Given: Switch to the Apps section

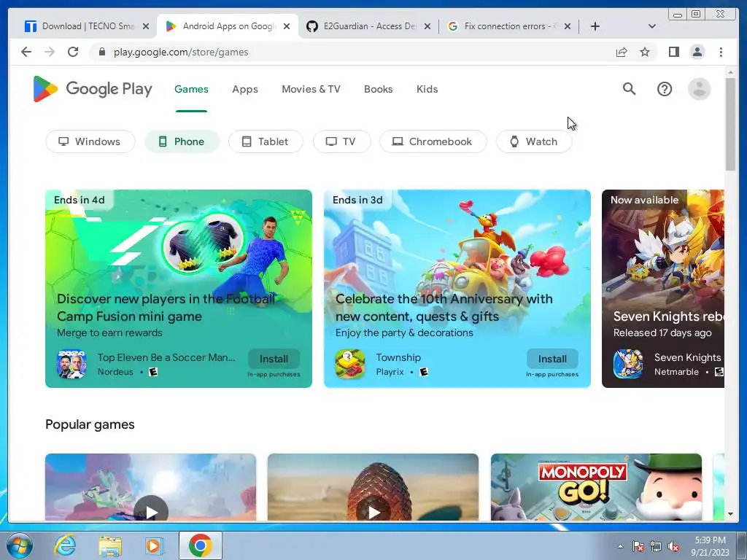Looking at the screenshot, I should pyautogui.click(x=245, y=89).
